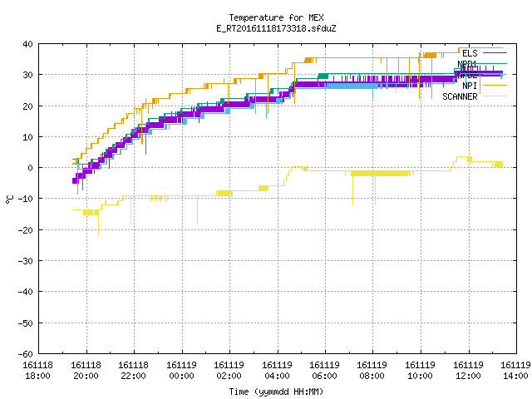Click the SCANNER legend label
This screenshot has width=532, height=399.
pyautogui.click(x=460, y=96)
